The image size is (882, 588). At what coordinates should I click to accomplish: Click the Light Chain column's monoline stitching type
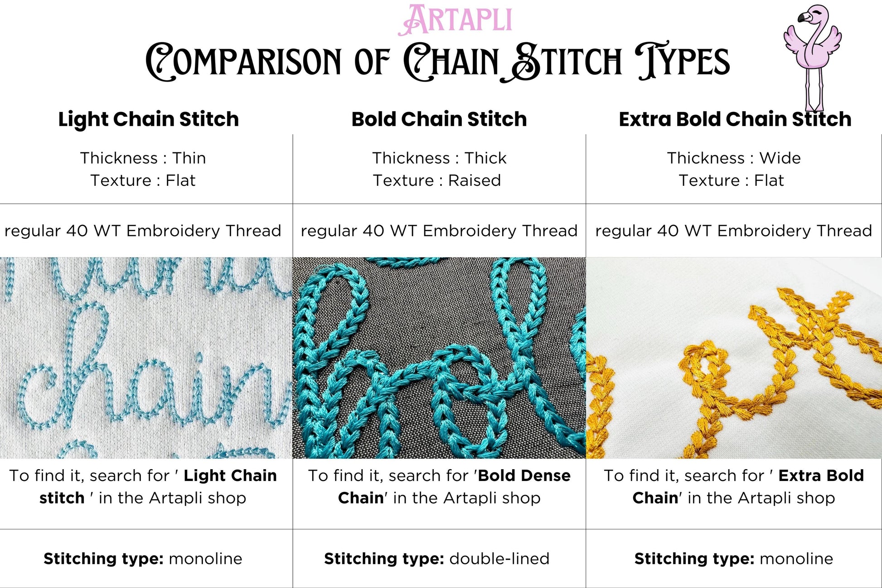[143, 559]
